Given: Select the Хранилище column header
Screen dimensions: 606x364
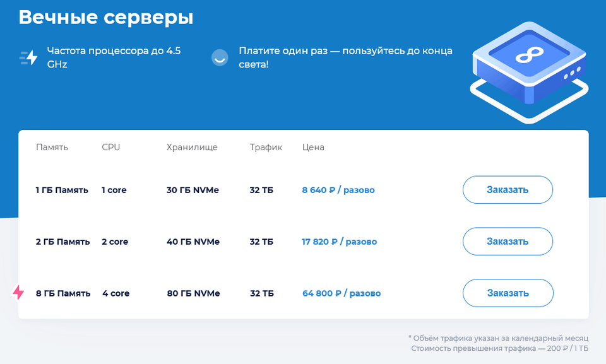Looking at the screenshot, I should 191,147.
